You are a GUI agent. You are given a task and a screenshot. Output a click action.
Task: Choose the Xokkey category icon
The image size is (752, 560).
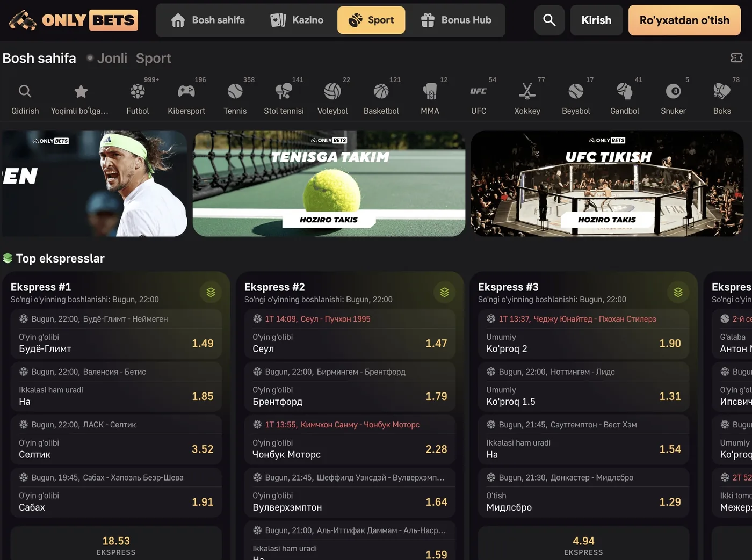pos(527,91)
